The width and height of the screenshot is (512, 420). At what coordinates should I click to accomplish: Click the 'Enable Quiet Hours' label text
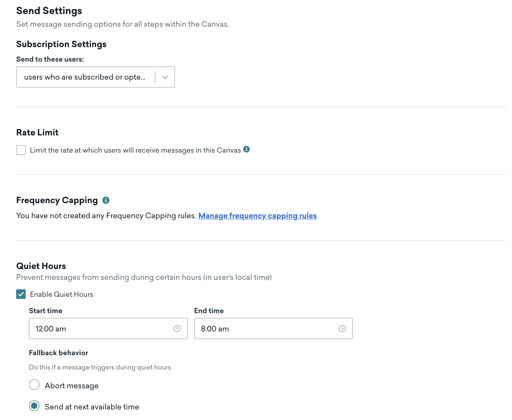pyautogui.click(x=61, y=294)
